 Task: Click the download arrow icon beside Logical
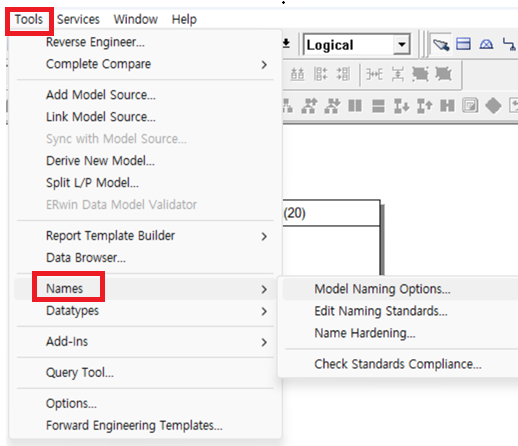click(x=286, y=43)
